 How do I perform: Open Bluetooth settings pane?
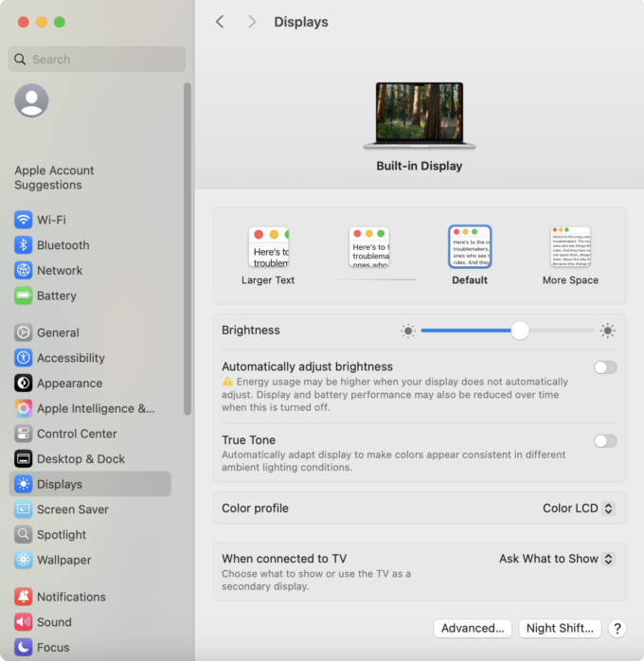click(90, 245)
